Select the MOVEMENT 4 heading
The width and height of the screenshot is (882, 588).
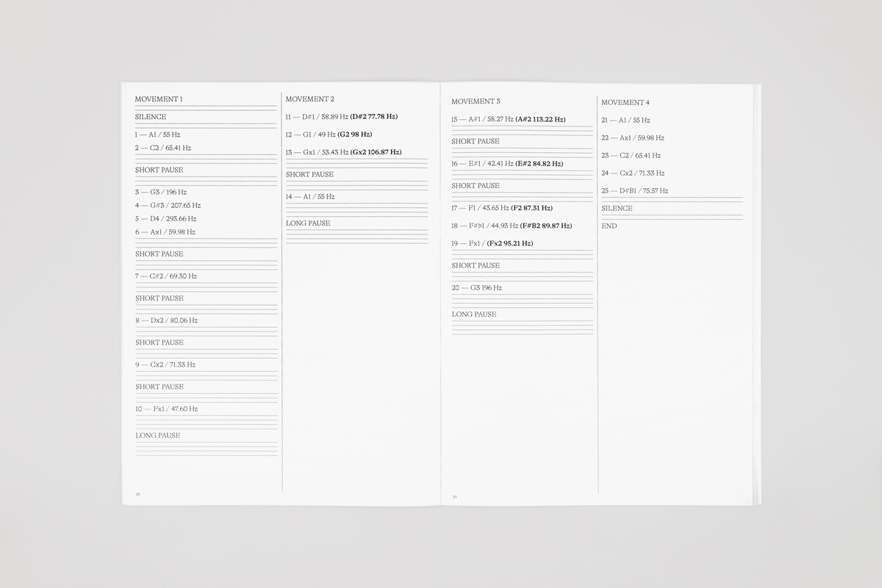tap(625, 102)
